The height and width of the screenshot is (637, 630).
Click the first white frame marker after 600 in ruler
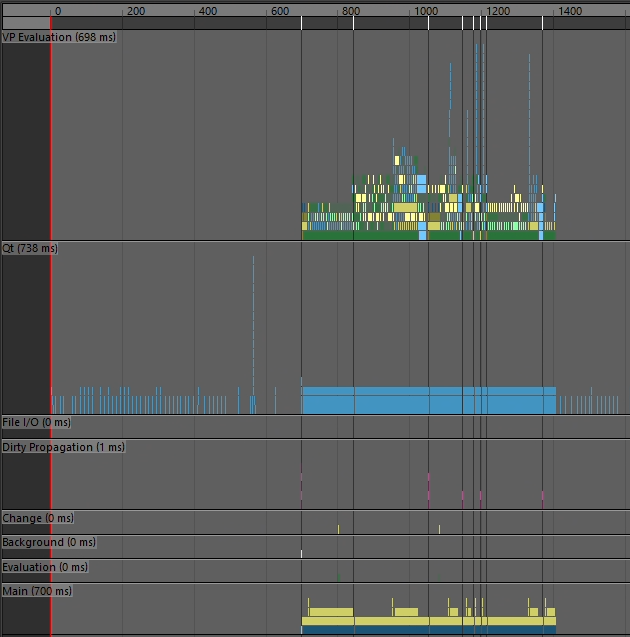(301, 23)
